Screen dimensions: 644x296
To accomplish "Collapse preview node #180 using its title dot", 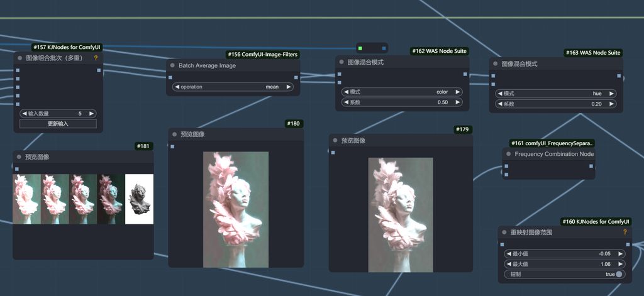I will point(174,134).
